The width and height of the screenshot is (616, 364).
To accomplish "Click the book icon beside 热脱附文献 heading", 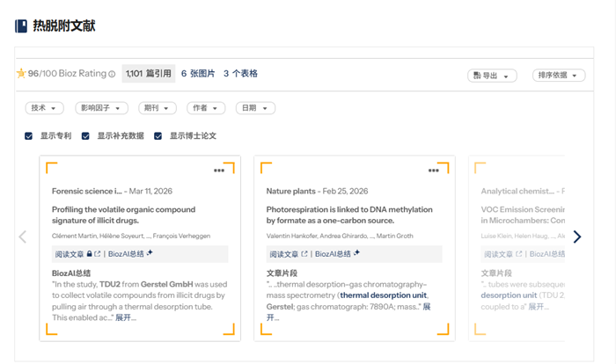I will tap(21, 26).
